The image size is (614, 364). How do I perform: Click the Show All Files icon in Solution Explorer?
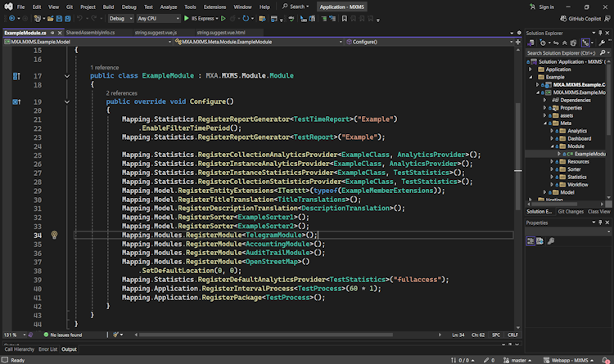pos(573,43)
